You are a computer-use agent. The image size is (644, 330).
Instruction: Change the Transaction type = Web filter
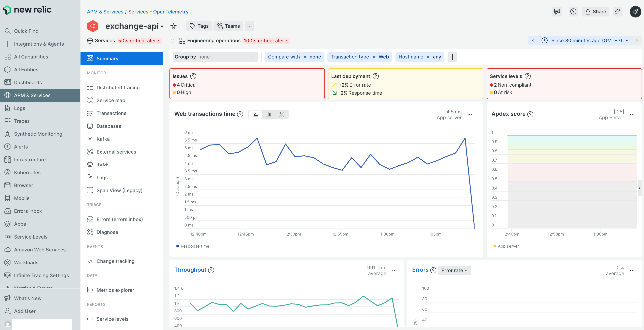pos(359,57)
